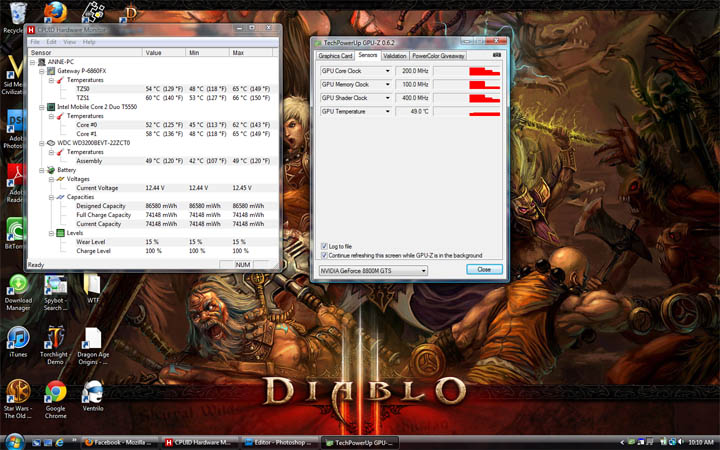Click the 10:10 AM taskbar clock
The width and height of the screenshot is (720, 450).
[701, 443]
